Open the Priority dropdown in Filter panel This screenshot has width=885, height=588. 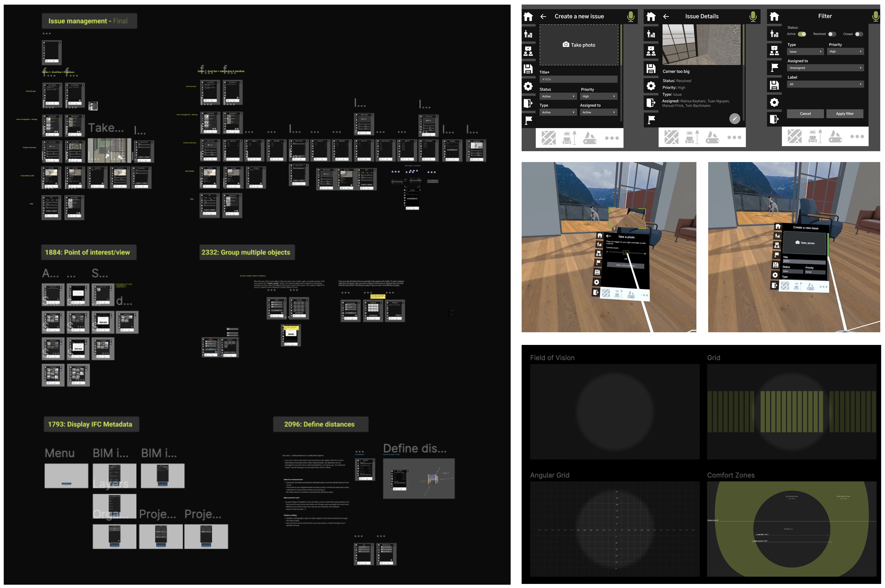click(x=845, y=51)
